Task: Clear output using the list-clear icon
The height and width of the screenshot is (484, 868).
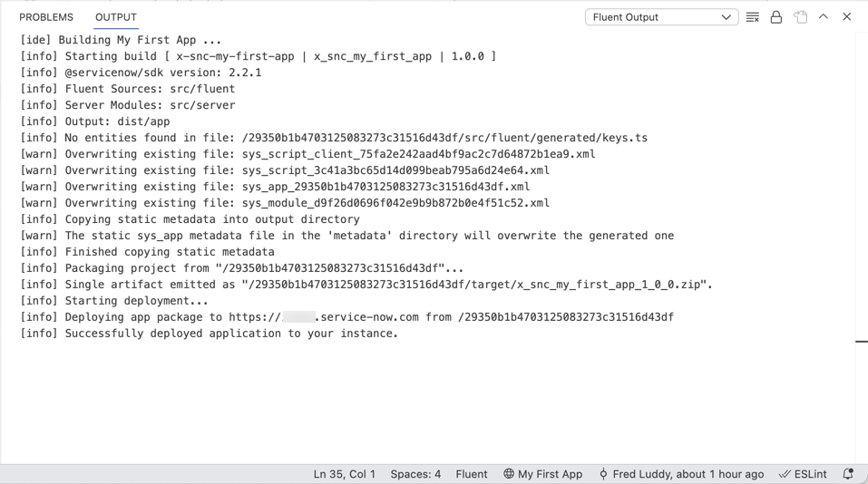Action: coord(752,17)
